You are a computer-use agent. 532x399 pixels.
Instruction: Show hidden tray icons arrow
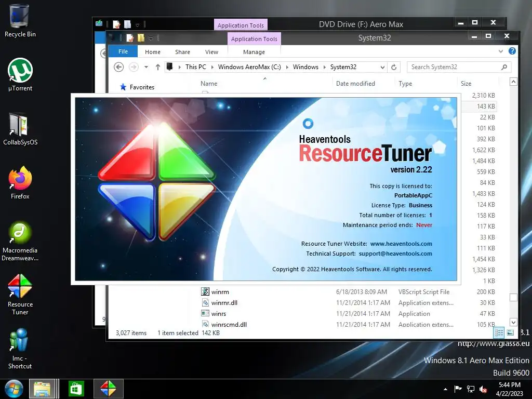pos(445,389)
